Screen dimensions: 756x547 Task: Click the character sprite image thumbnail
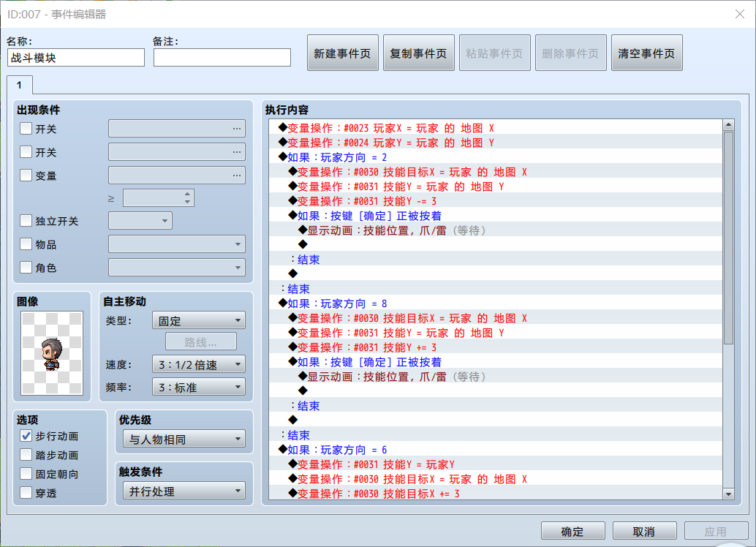click(52, 353)
